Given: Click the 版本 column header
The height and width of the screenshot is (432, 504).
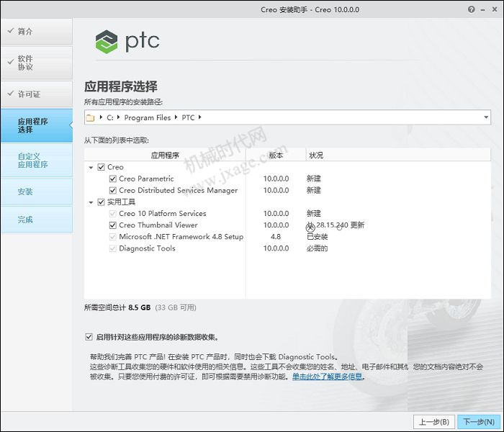Looking at the screenshot, I should click(276, 156).
